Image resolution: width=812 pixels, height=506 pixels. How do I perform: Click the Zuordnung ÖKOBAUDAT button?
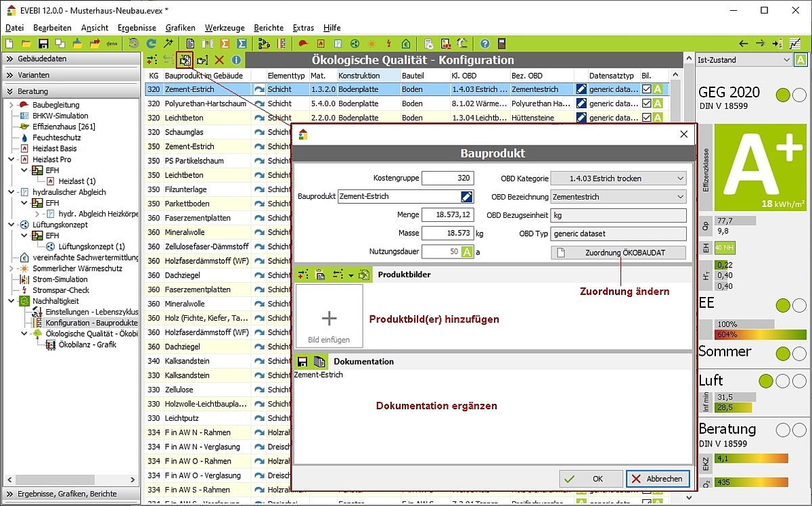(618, 253)
